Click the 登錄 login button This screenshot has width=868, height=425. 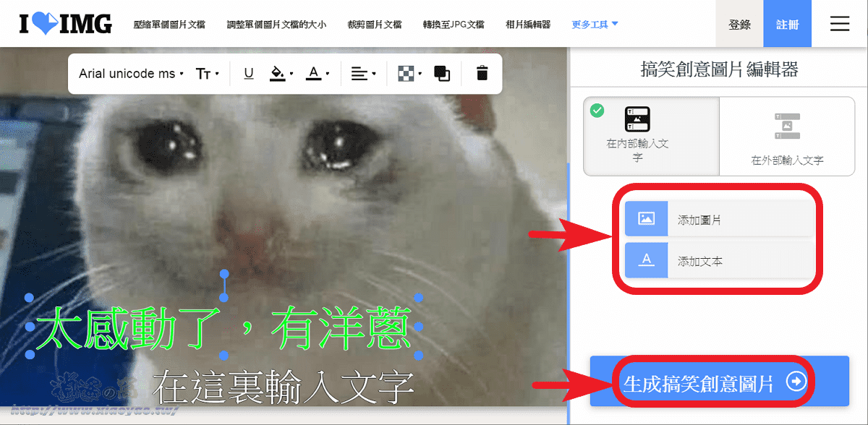pyautogui.click(x=739, y=24)
